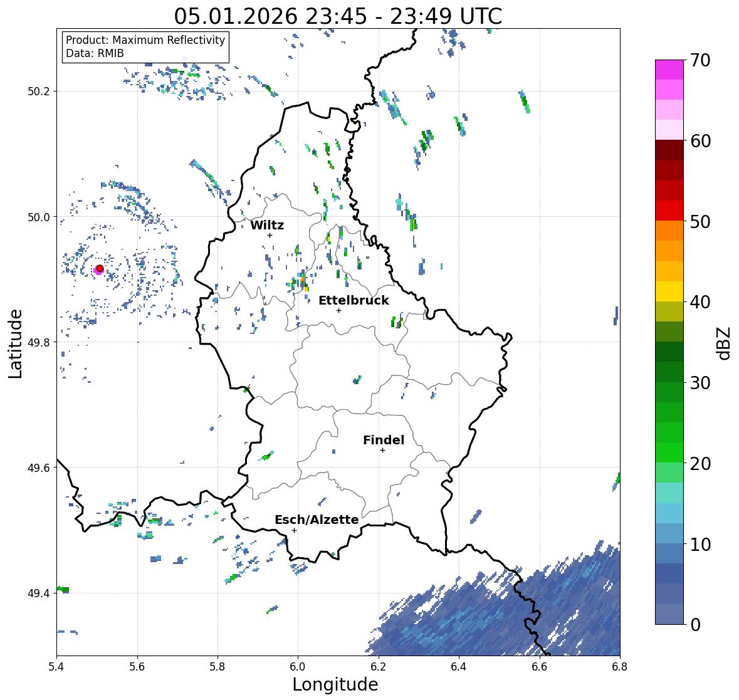
Task: Pick the orange segment below 50 dBZ
Action: pos(669,231)
